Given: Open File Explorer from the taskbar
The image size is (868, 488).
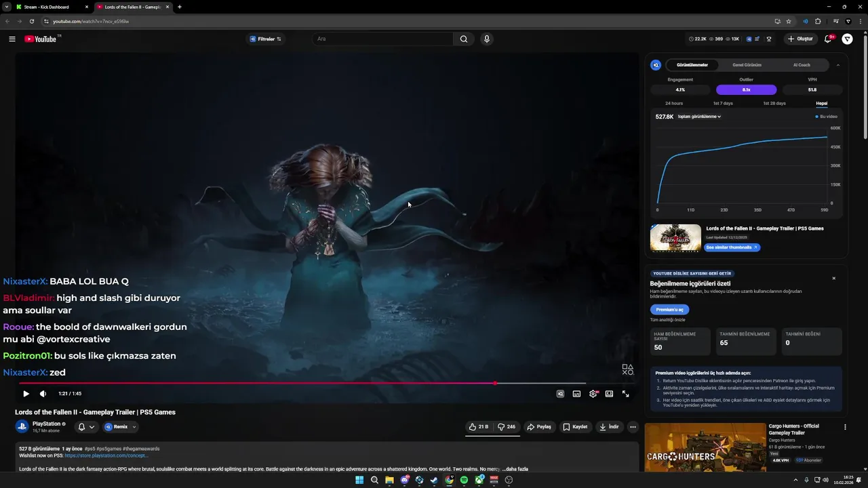Looking at the screenshot, I should coord(389,480).
